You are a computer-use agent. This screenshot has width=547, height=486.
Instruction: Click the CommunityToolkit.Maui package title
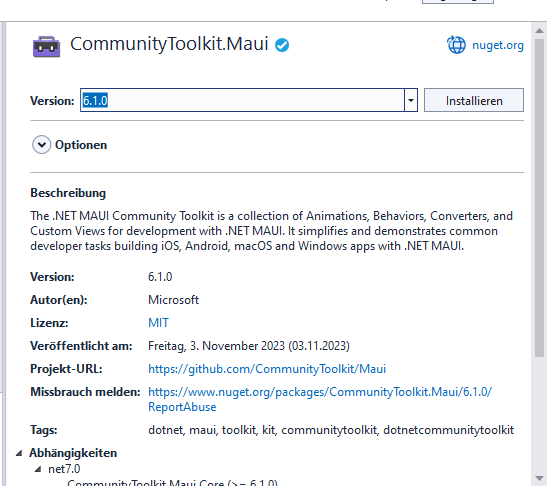(169, 44)
